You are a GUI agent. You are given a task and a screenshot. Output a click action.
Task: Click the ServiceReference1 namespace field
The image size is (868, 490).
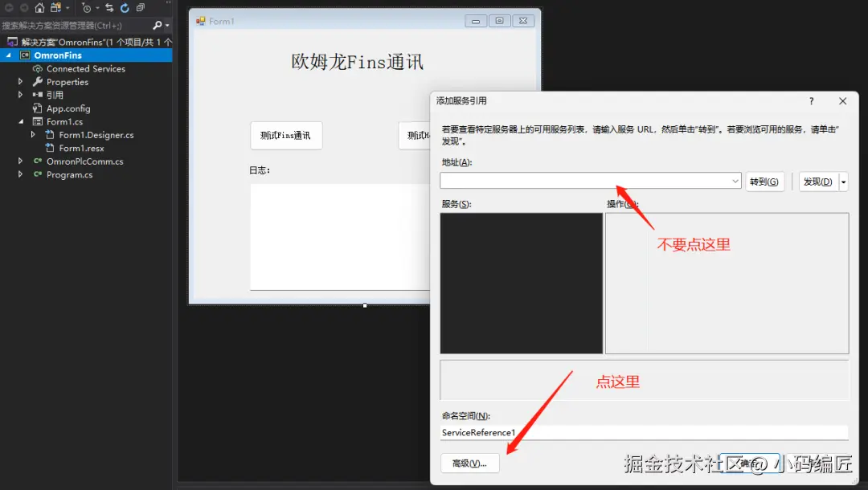pos(645,432)
